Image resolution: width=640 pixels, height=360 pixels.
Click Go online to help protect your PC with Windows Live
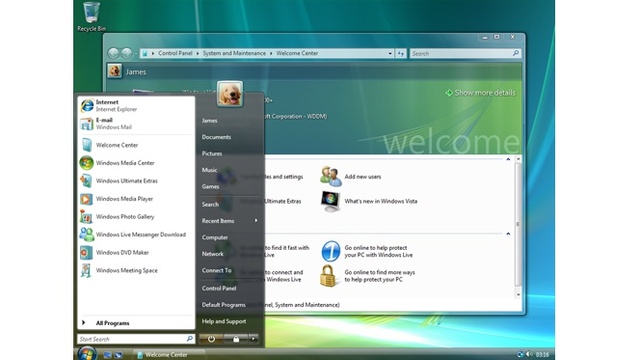coord(367,251)
